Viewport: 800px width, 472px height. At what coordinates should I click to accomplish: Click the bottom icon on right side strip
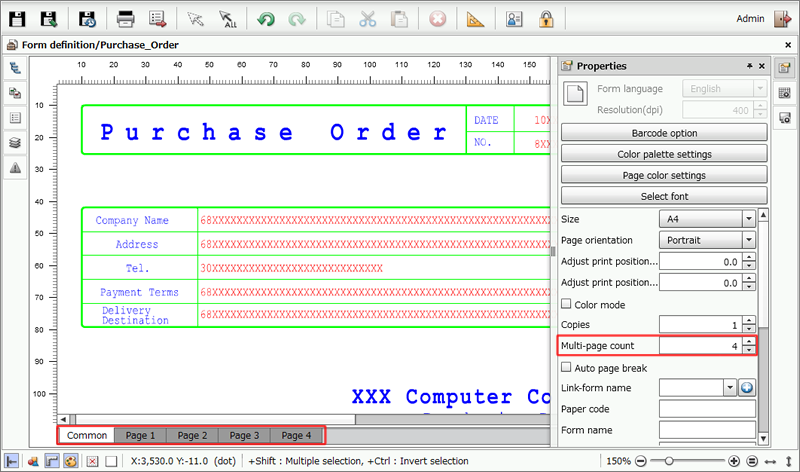[784, 118]
